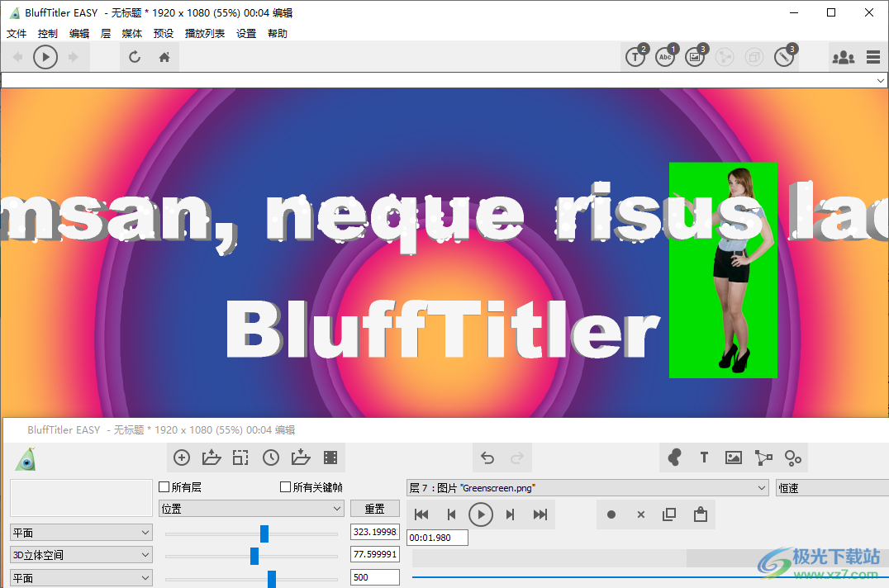Click the round play button in top toolbar
The image size is (889, 588).
45,57
